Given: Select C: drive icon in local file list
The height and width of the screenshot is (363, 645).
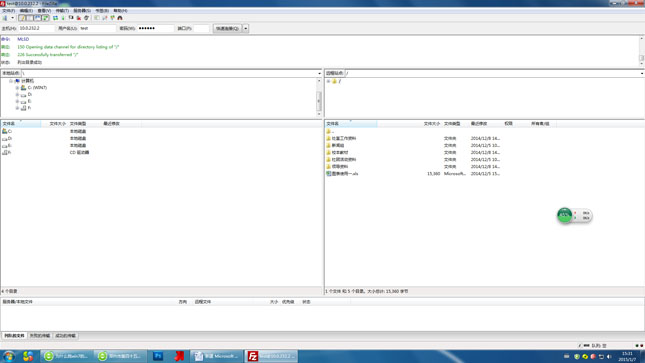Looking at the screenshot, I should tap(5, 131).
